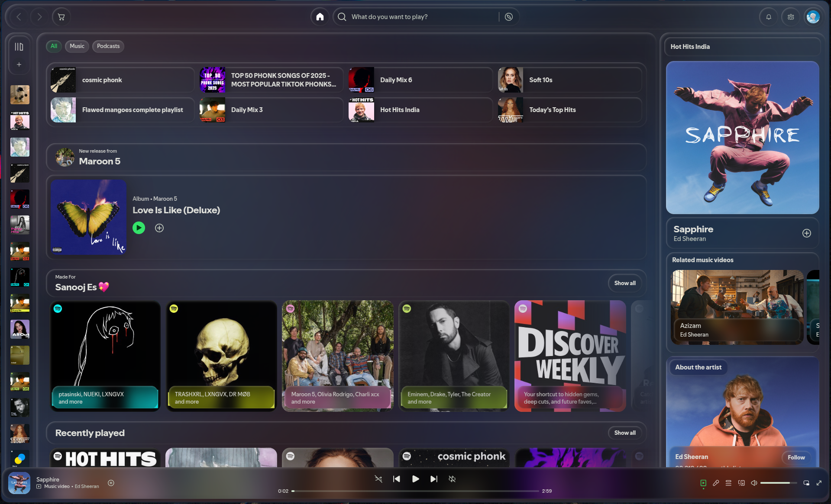Save Love Is Like (Deluxe) to library
The image size is (831, 504).
tap(159, 228)
